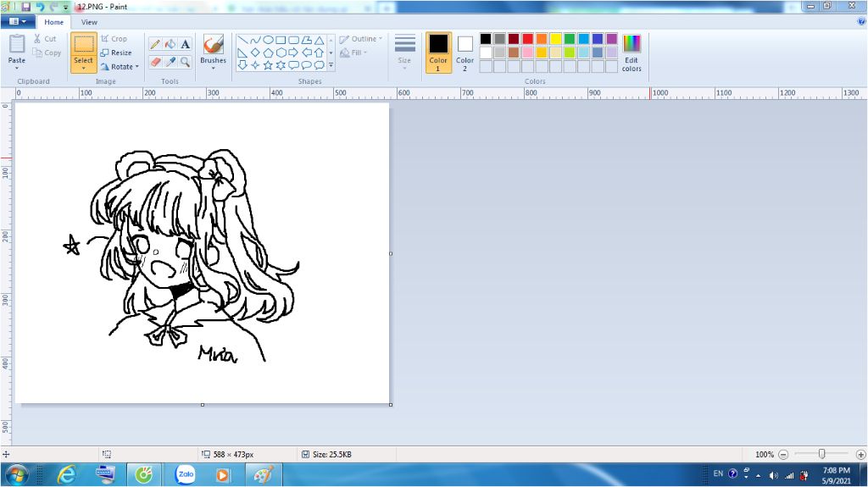Viewport: 868px width, 487px height.
Task: Open Edit colors dialog
Action: (x=631, y=53)
